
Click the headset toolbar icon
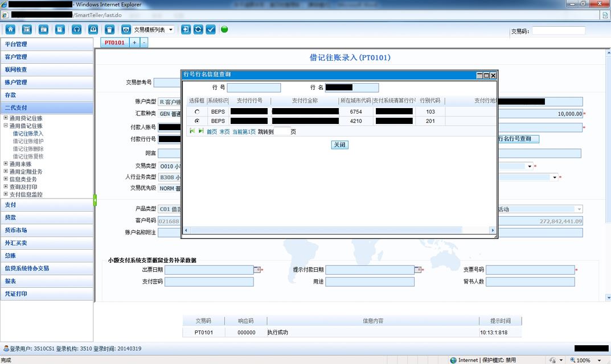point(76,30)
